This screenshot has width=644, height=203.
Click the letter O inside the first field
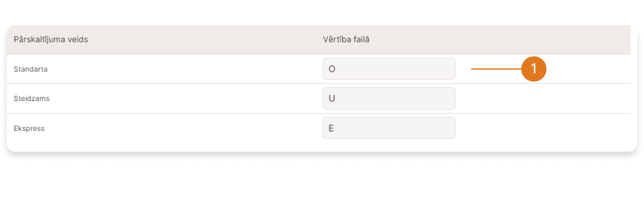point(332,69)
